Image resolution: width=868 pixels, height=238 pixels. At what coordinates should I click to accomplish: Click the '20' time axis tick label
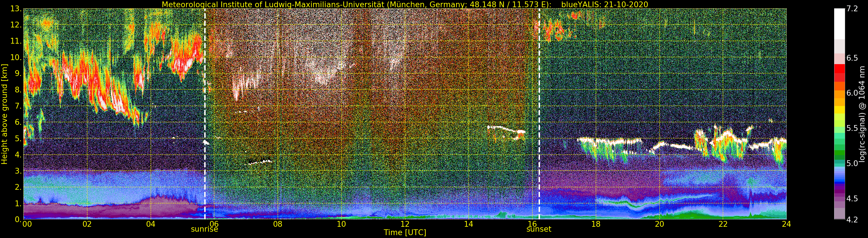point(659,224)
